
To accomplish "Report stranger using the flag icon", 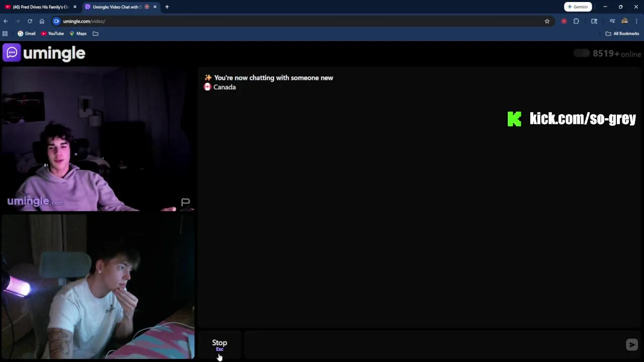I will pyautogui.click(x=185, y=202).
